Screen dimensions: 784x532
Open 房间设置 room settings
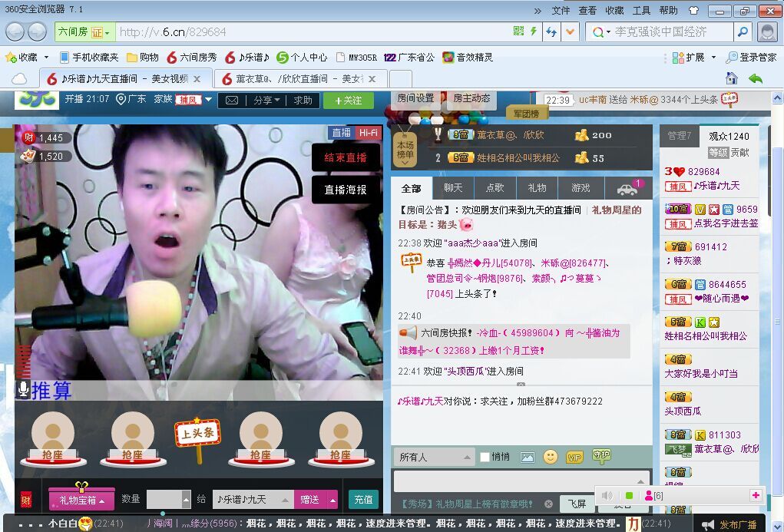click(x=415, y=98)
